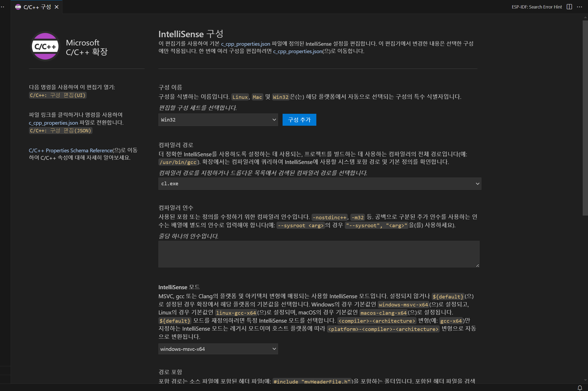The height and width of the screenshot is (391, 588).
Task: Click the scrollbar down arrow at bottom-right
Action: pyautogui.click(x=585, y=380)
